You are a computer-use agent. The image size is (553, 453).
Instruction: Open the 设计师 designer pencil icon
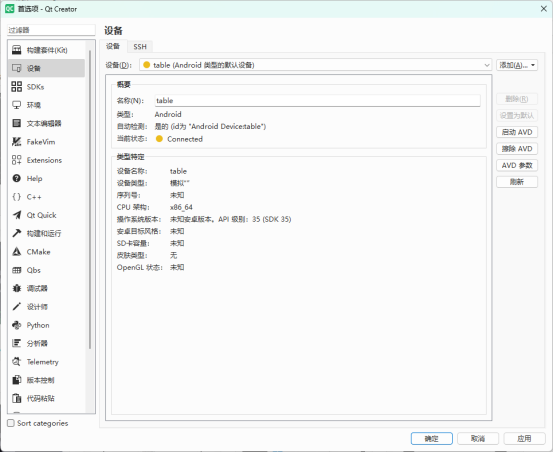pyautogui.click(x=17, y=307)
